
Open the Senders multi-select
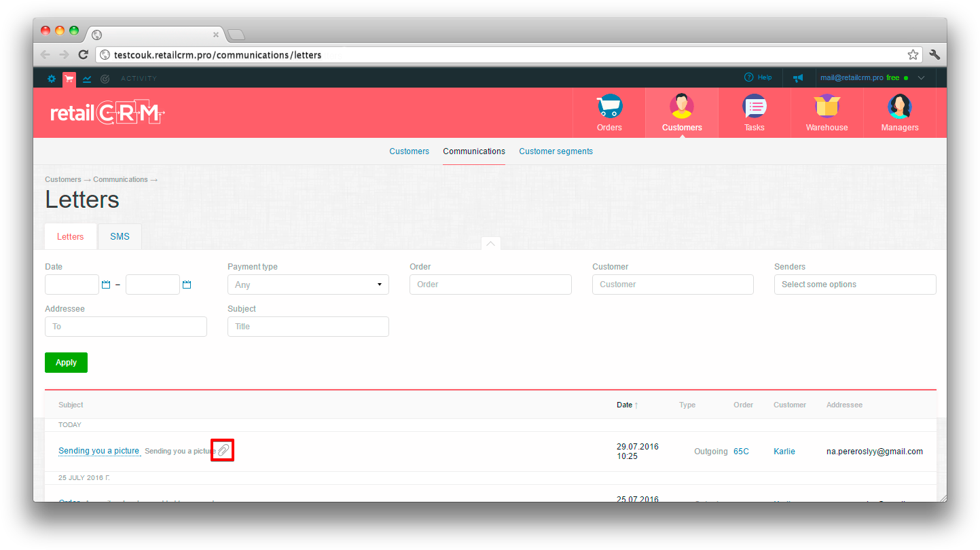pyautogui.click(x=855, y=285)
